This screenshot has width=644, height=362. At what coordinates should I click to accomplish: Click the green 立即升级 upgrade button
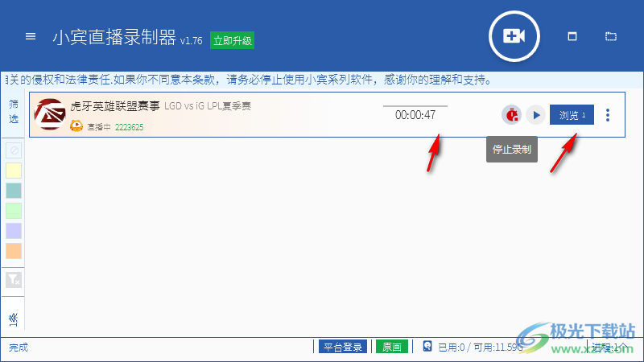coord(232,40)
